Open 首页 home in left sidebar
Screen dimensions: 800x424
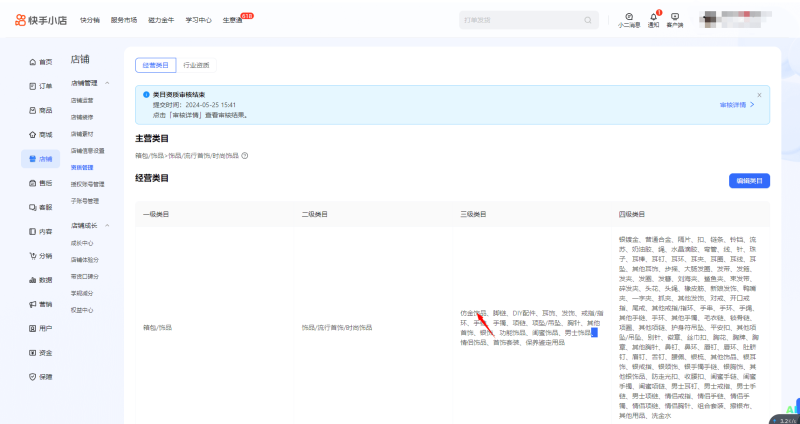point(40,62)
